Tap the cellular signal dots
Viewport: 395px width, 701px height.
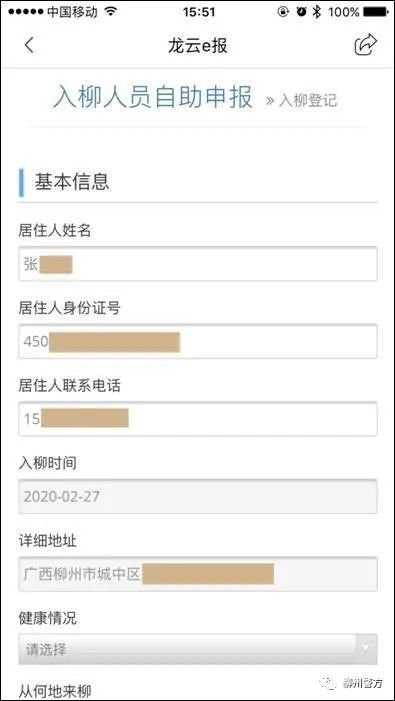click(x=26, y=12)
